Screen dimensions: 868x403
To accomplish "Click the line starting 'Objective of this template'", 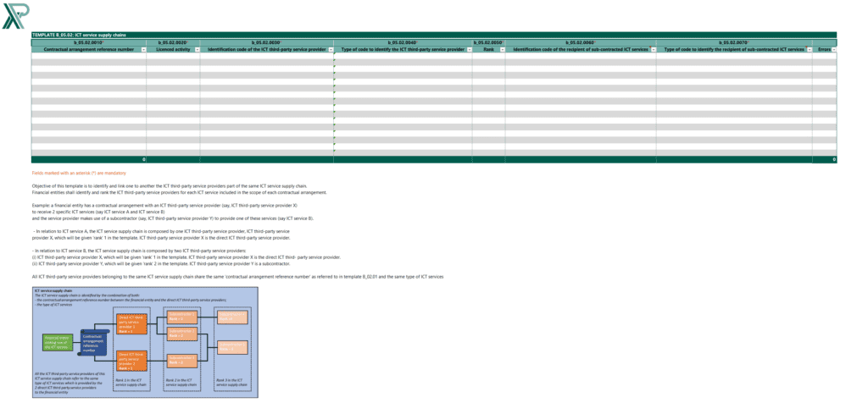I will 170,185.
